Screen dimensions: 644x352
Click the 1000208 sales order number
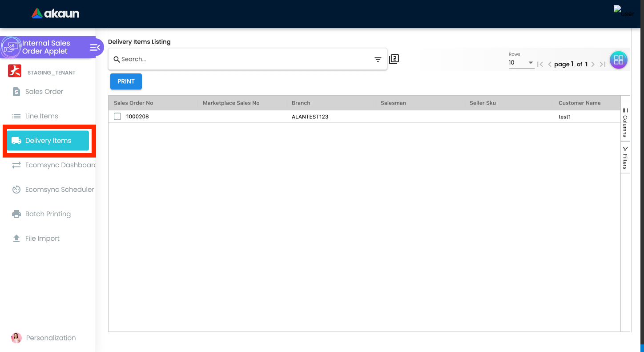point(137,117)
